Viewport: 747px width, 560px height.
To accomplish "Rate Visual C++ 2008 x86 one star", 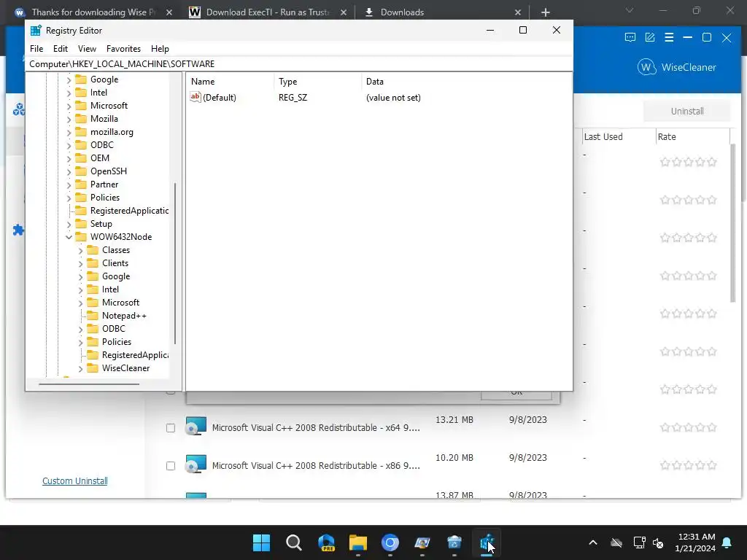I will tap(665, 466).
